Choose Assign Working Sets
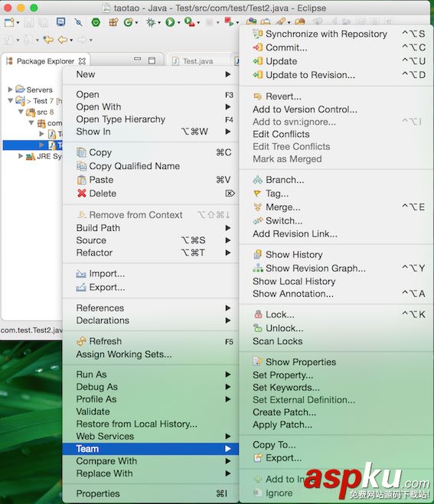 [151, 354]
